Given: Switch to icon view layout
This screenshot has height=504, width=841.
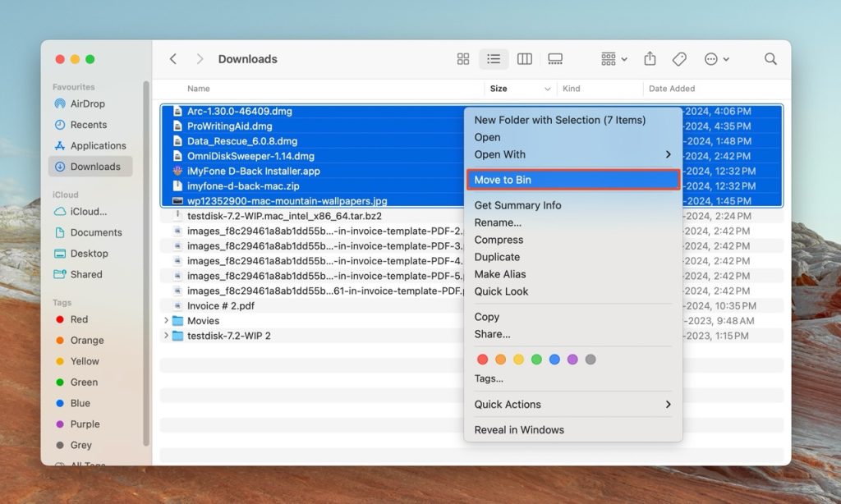Looking at the screenshot, I should coord(462,58).
